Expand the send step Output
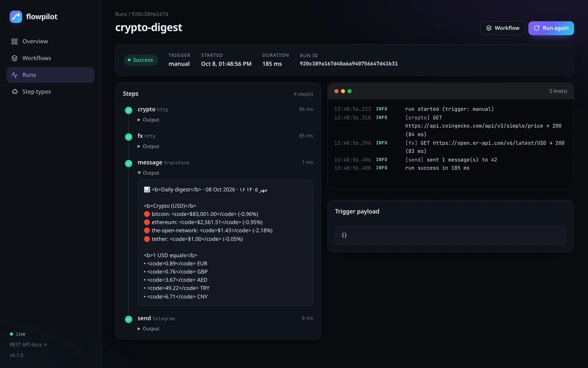Viewport: 588px width, 368px height. tap(148, 329)
